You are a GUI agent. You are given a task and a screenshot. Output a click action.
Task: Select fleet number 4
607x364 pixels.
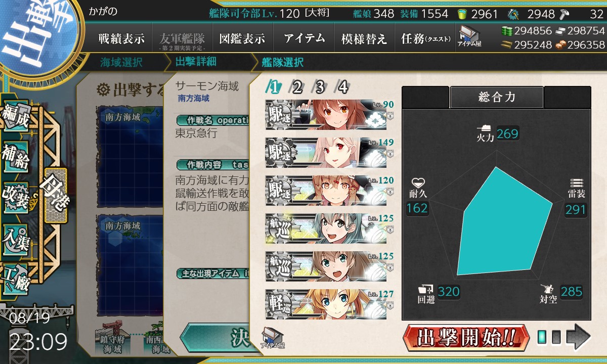point(342,87)
